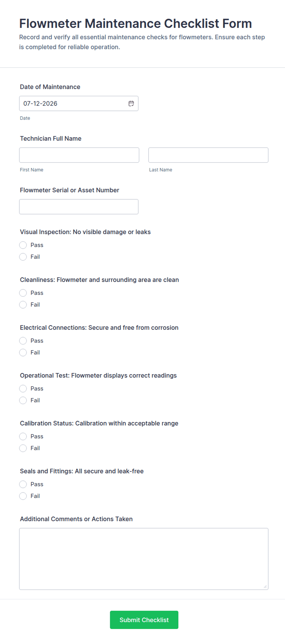Screen dimensions: 285x644
Task: Mark Cleanliness check as Fail
Action: tap(23, 304)
